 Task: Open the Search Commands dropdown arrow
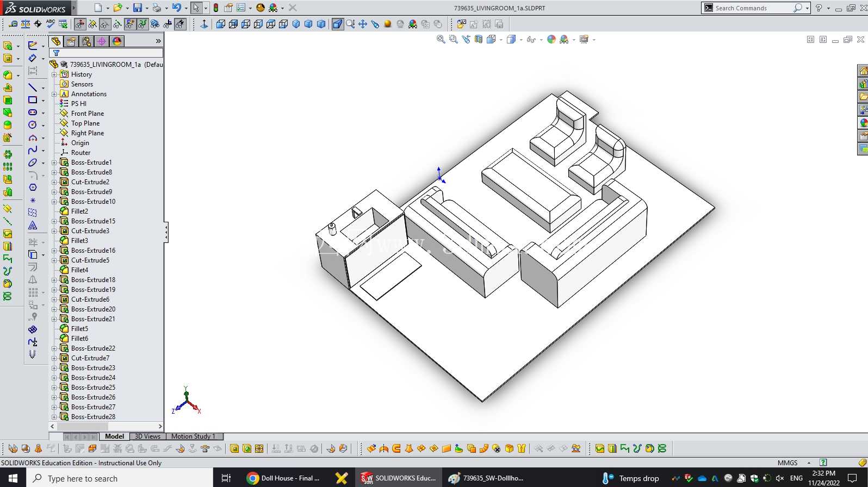pyautogui.click(x=808, y=8)
